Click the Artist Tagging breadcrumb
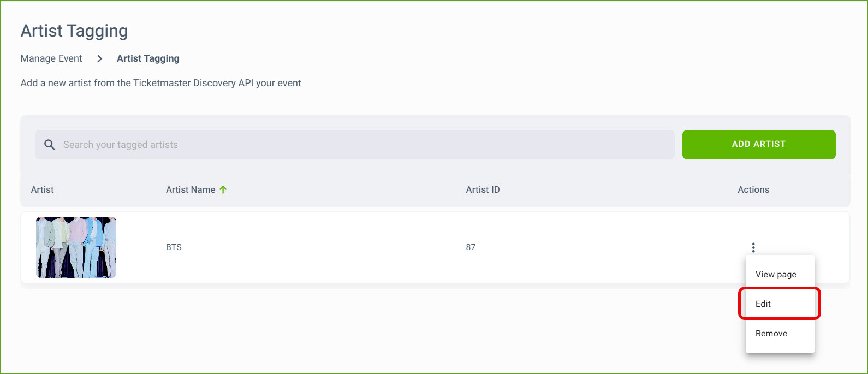 (148, 58)
